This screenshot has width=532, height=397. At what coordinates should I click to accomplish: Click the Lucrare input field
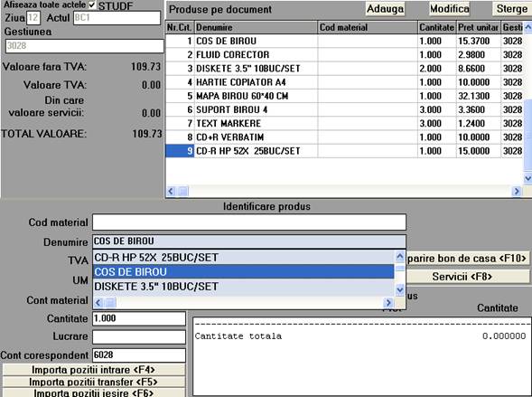point(139,337)
